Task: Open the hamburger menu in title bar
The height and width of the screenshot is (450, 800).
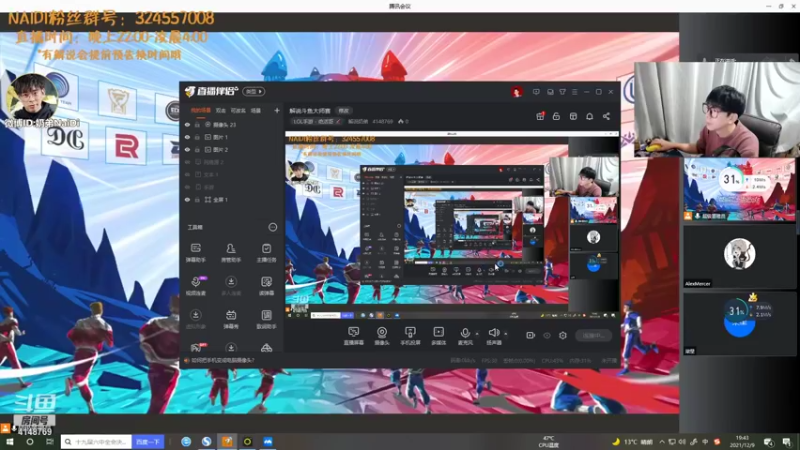Action: coord(574,92)
